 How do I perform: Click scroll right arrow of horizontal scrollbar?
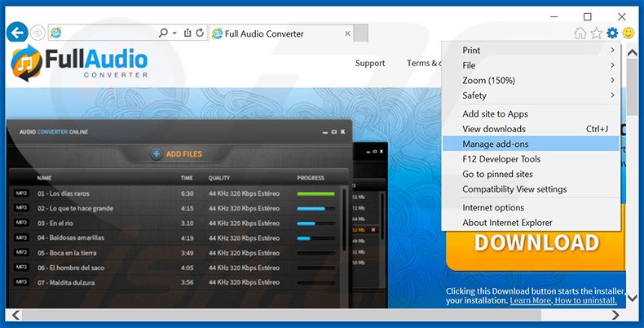pyautogui.click(x=615, y=315)
